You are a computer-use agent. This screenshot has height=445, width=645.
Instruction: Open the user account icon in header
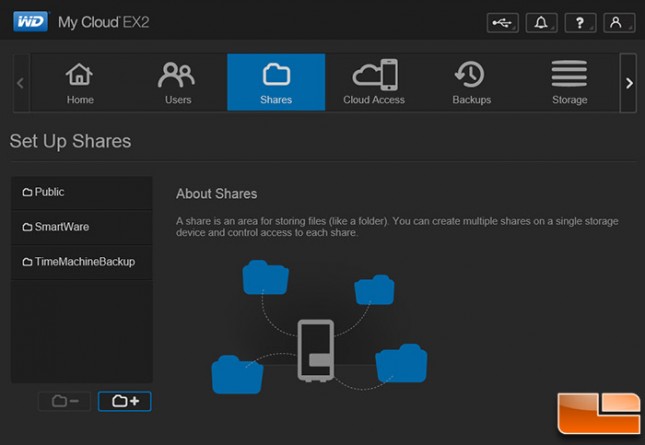pyautogui.click(x=619, y=23)
